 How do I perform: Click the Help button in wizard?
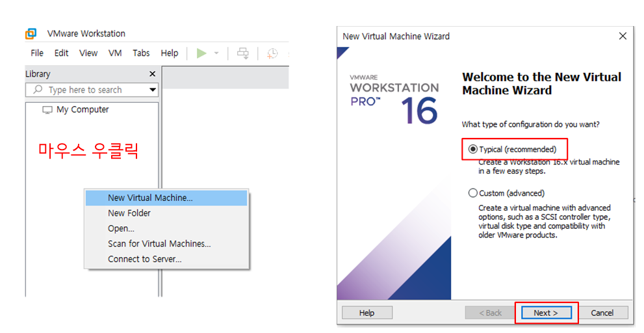coord(367,313)
